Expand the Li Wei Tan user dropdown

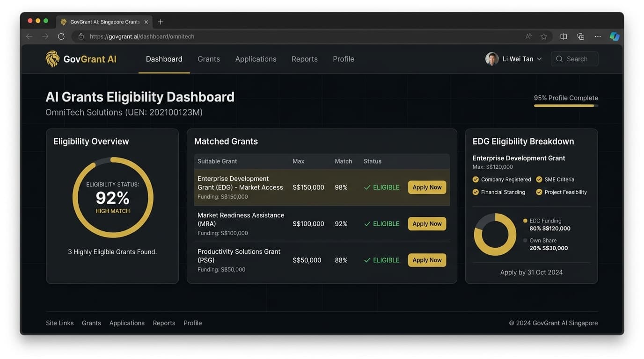coord(539,59)
